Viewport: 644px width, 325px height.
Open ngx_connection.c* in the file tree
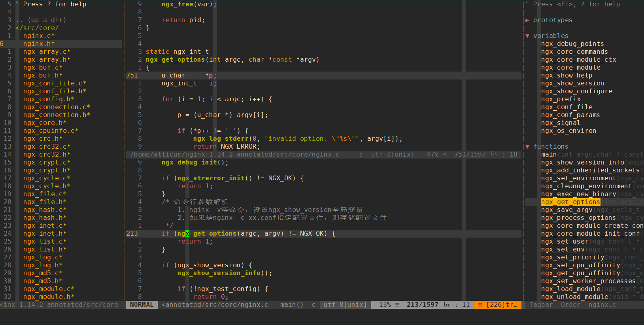(57, 107)
